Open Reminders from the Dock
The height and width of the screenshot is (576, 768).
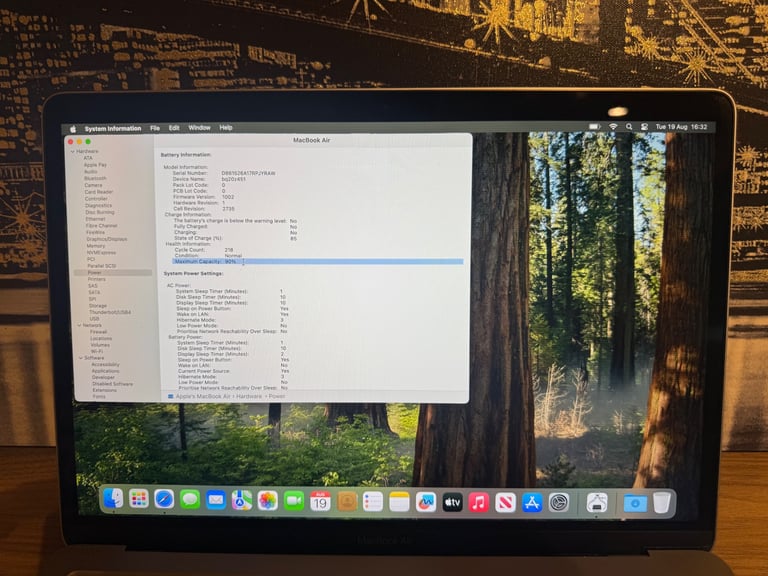pos(373,502)
